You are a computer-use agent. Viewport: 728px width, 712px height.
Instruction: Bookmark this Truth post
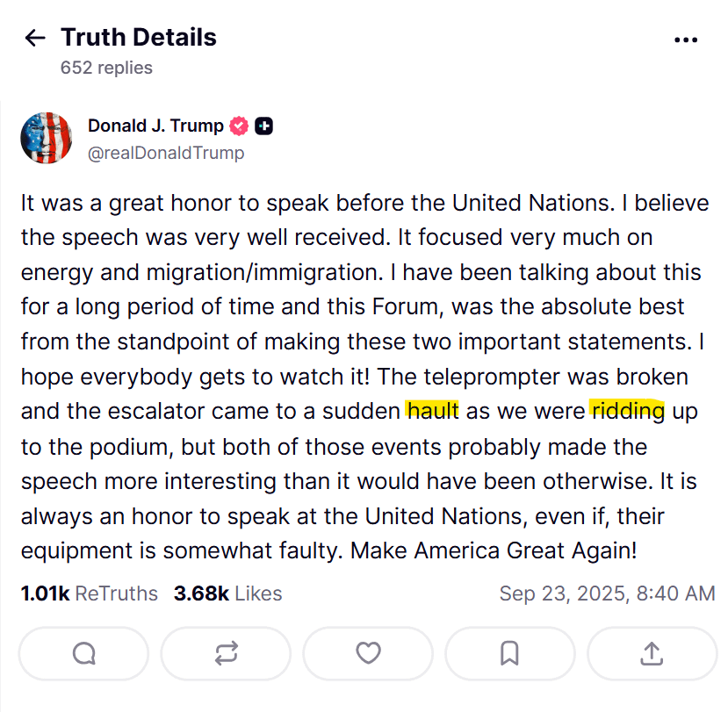coord(509,653)
